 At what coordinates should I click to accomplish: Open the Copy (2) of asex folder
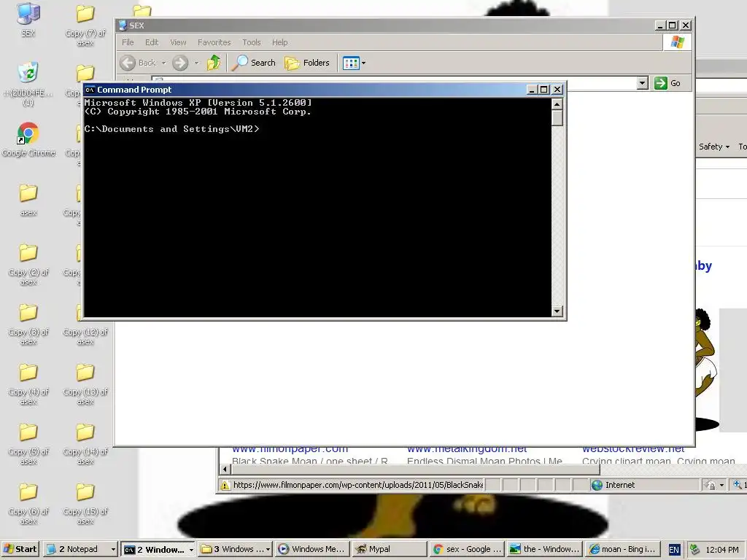pyautogui.click(x=28, y=264)
